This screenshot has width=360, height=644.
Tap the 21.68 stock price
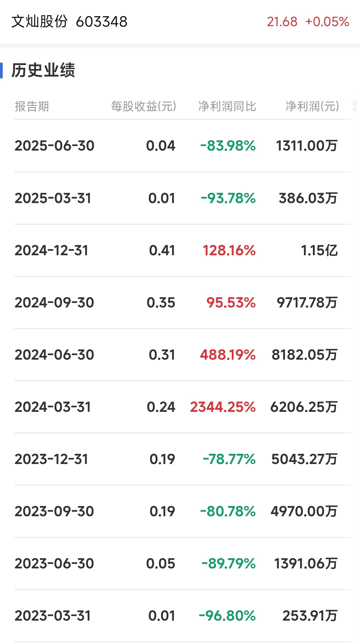(x=282, y=22)
